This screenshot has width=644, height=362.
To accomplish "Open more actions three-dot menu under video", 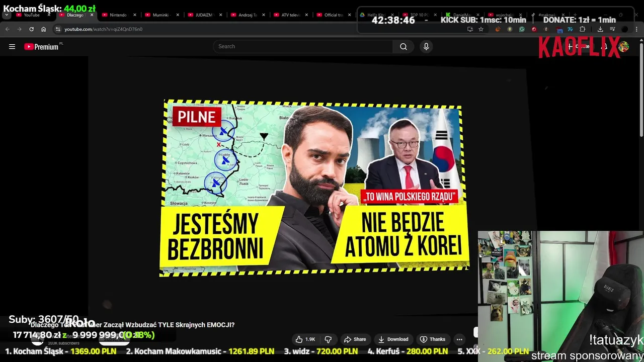I will (x=459, y=339).
